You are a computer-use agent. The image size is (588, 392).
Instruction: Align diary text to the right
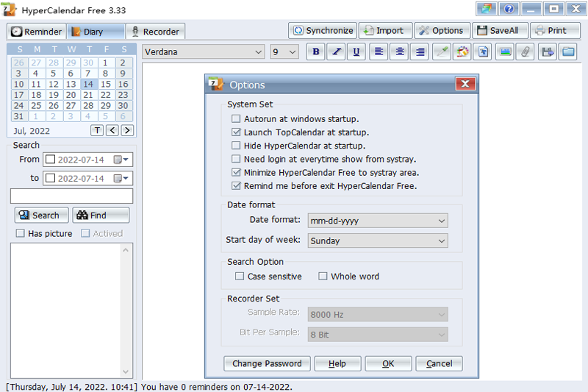(x=420, y=51)
